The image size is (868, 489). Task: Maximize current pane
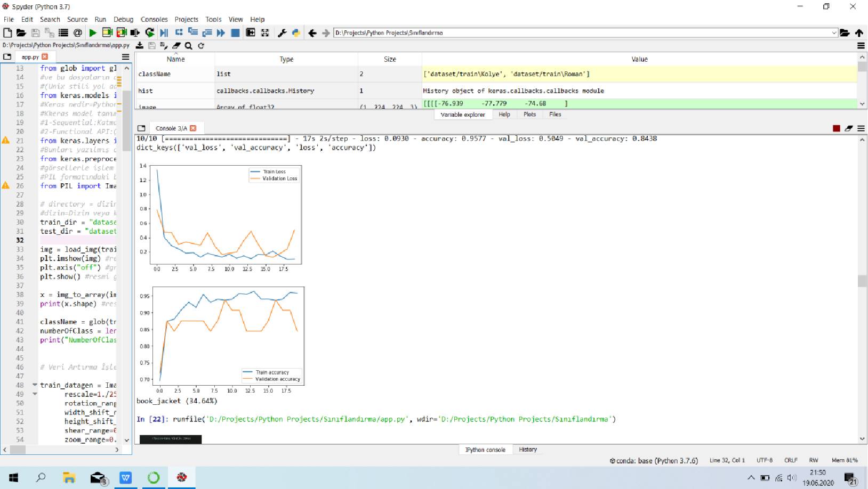251,32
